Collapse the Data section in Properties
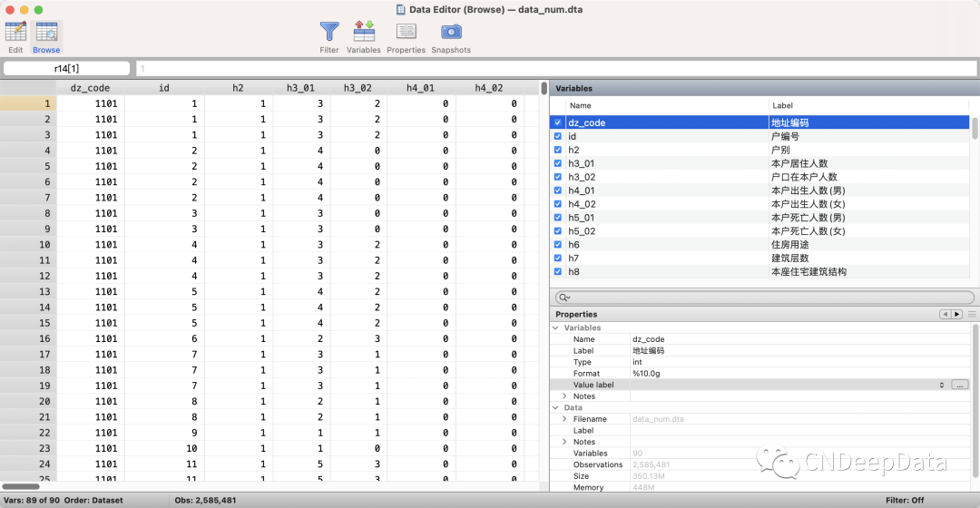 [x=555, y=407]
